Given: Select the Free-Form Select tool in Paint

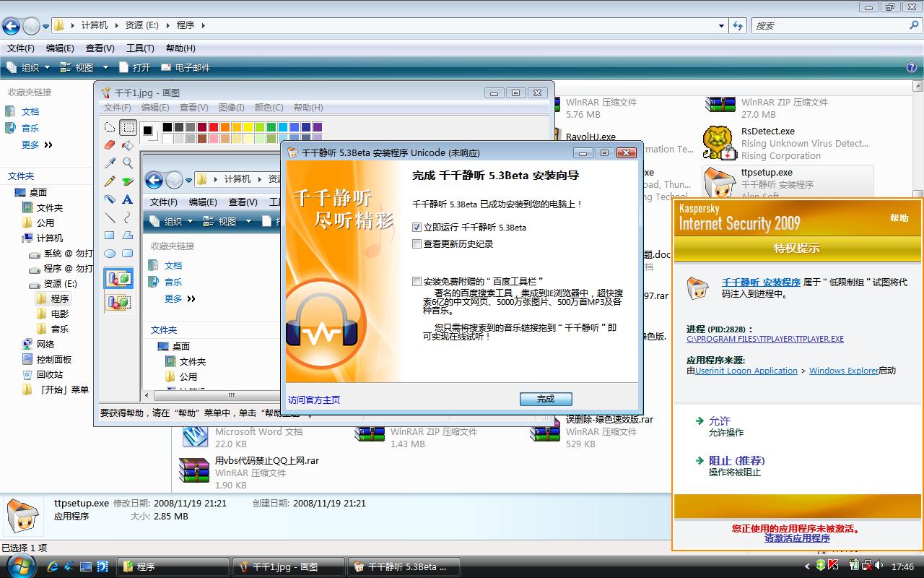Looking at the screenshot, I should tap(110, 128).
